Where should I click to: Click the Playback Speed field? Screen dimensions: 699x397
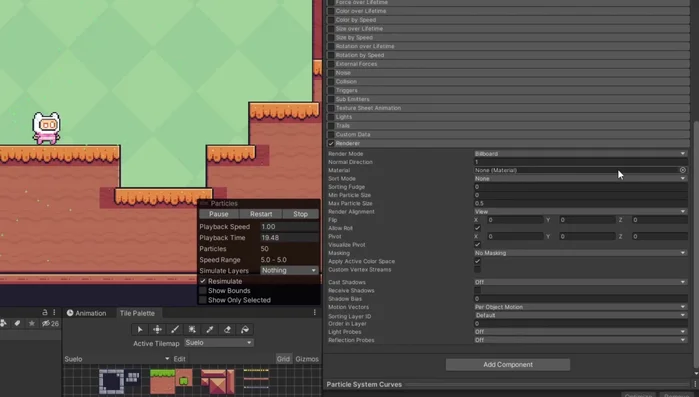click(289, 227)
